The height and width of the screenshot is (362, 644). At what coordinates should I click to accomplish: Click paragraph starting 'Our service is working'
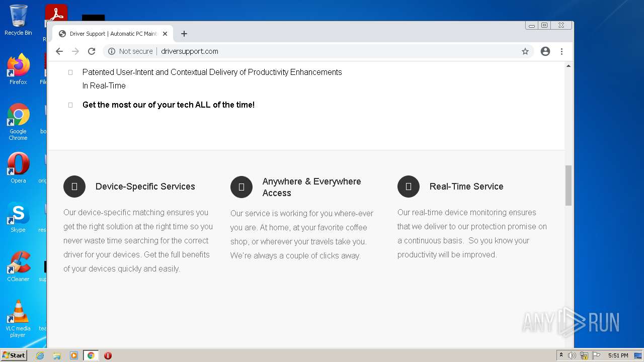point(302,234)
